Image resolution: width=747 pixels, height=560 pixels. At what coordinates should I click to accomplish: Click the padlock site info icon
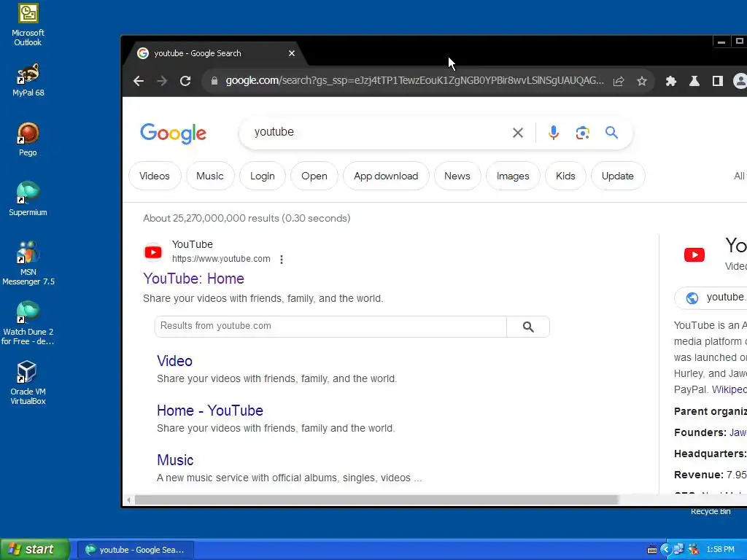tap(214, 81)
